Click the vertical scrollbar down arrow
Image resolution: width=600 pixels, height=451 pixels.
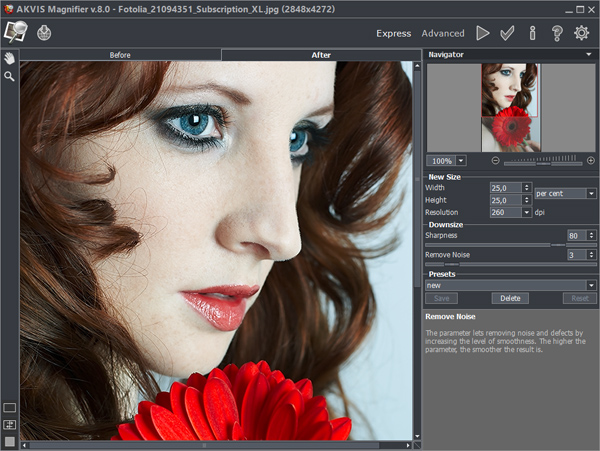(x=417, y=436)
